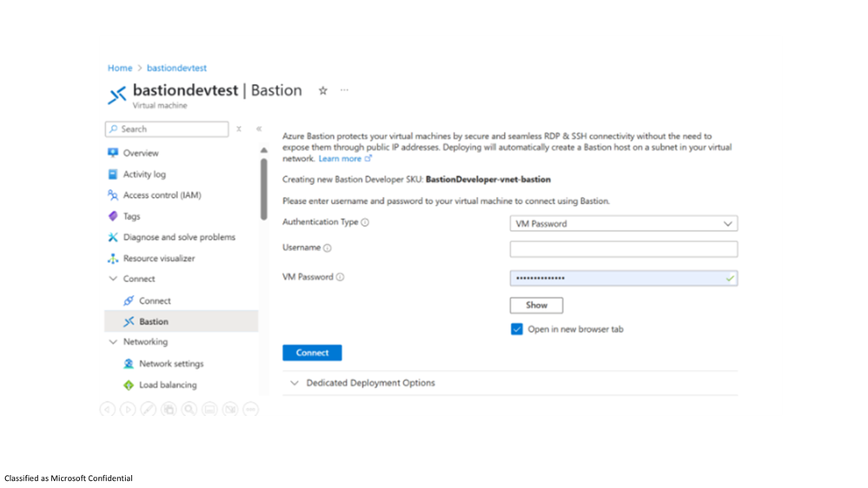Collapse the sidebar with double chevron
This screenshot has height=488, width=868.
(259, 129)
